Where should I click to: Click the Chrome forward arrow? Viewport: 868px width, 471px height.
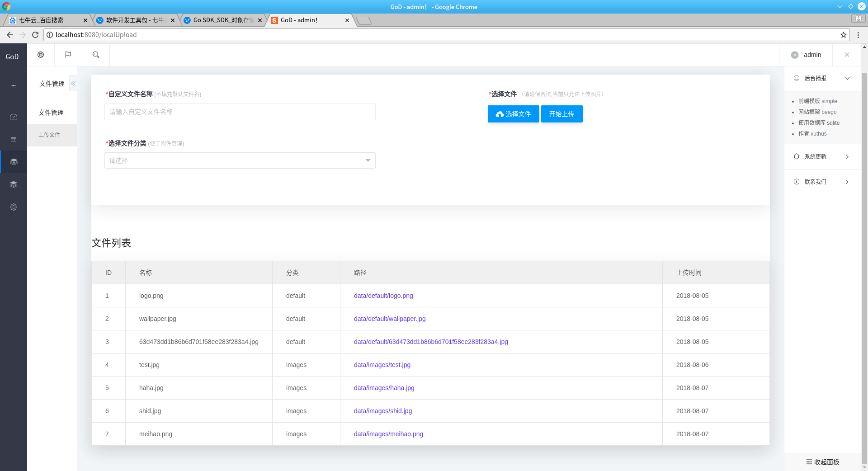tap(23, 35)
